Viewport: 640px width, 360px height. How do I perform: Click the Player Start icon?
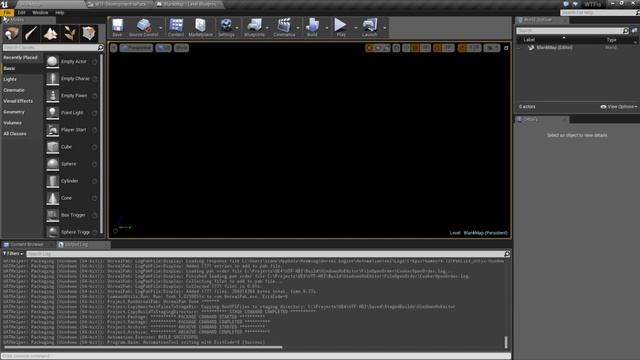52,130
